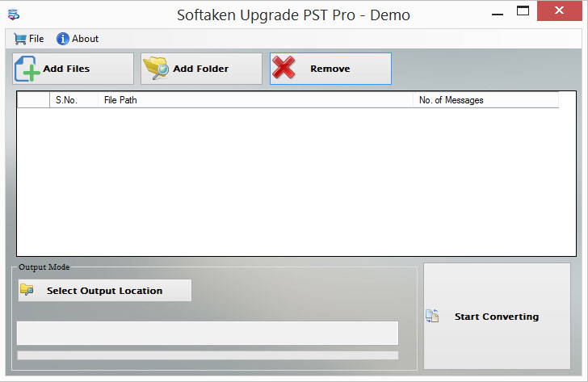Click the Start Converting button
The height and width of the screenshot is (382, 588).
(497, 316)
